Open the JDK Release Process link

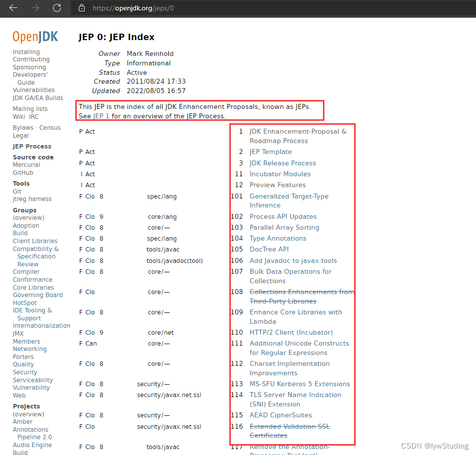tap(283, 163)
